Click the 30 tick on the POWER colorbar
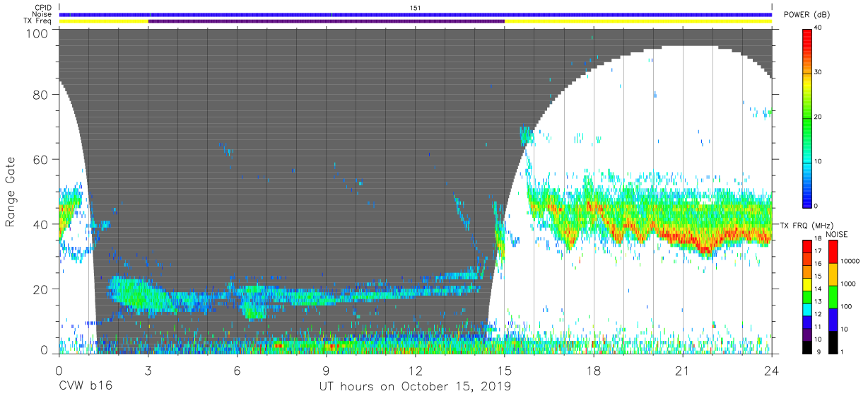868x401 pixels. point(819,72)
